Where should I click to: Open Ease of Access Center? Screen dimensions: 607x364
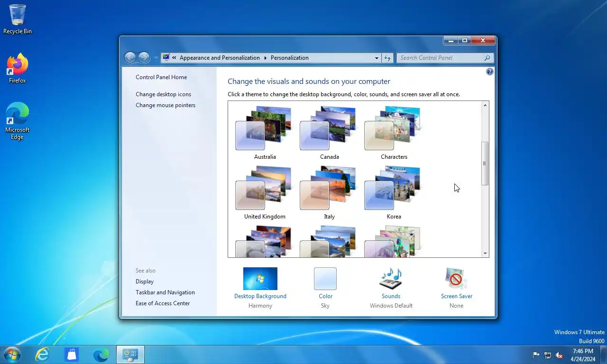tap(163, 303)
